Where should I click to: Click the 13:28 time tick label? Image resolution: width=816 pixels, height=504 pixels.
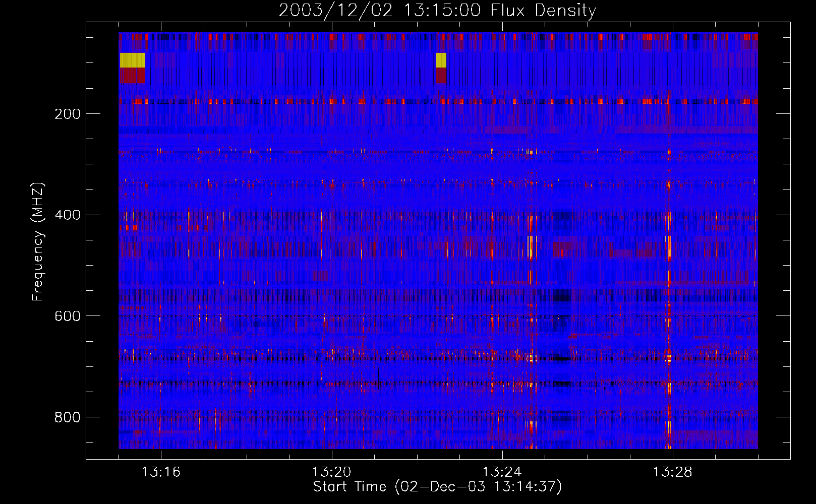pos(672,472)
